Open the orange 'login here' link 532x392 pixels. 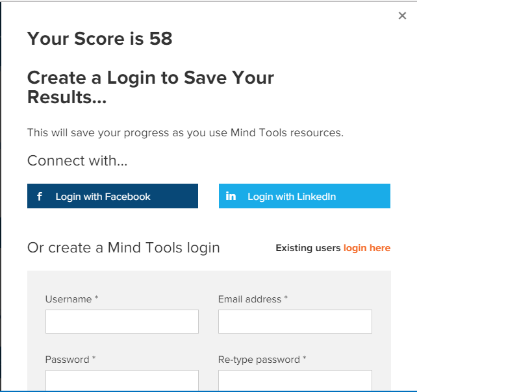point(367,248)
